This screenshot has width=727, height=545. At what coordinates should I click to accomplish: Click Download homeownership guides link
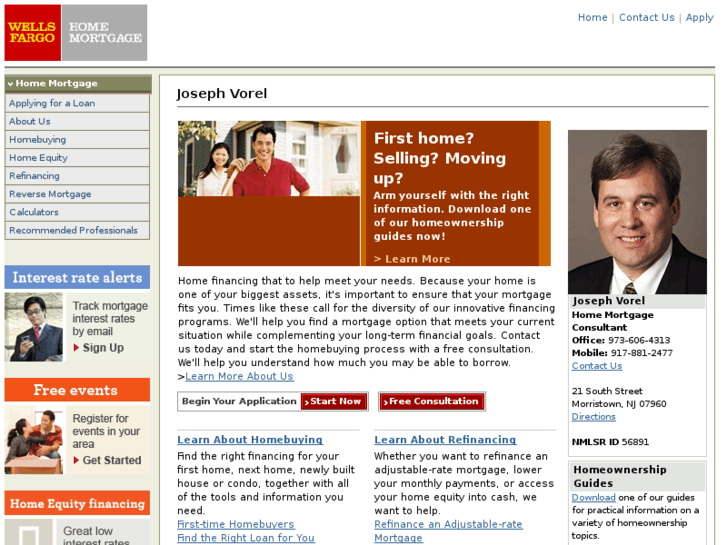(593, 498)
